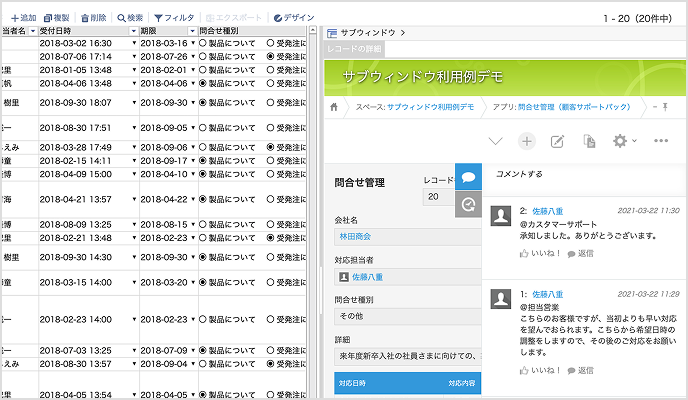Click the pencil edit record icon
The image size is (688, 400).
[558, 141]
